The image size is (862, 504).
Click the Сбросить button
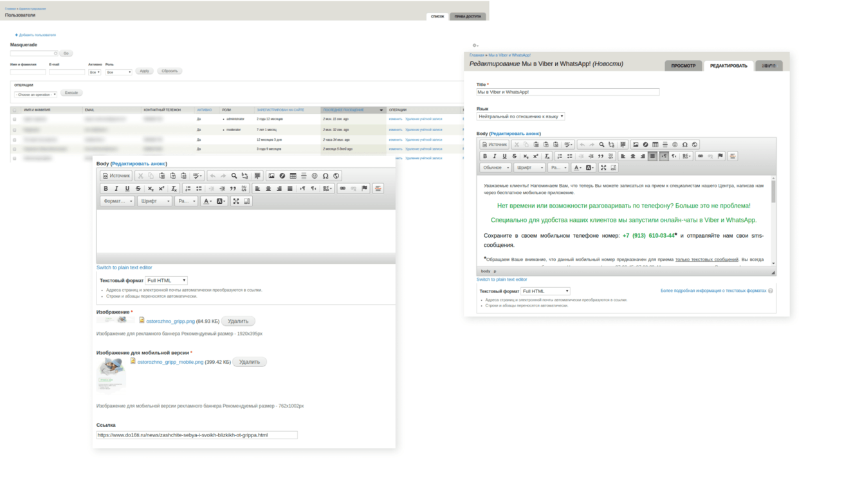pos(170,71)
